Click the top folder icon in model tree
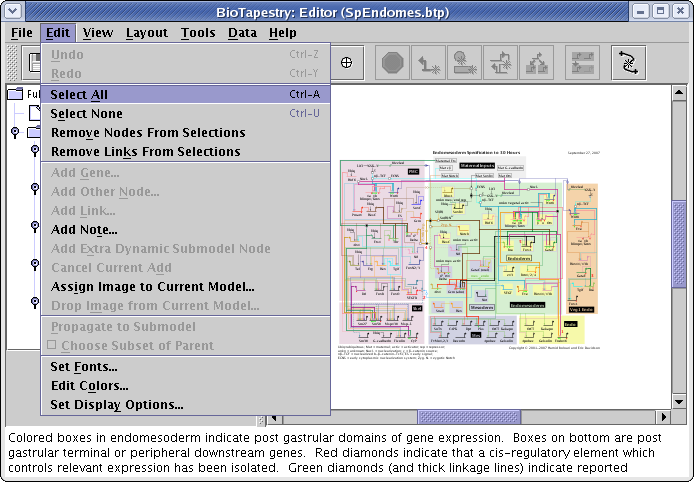 tap(15, 95)
